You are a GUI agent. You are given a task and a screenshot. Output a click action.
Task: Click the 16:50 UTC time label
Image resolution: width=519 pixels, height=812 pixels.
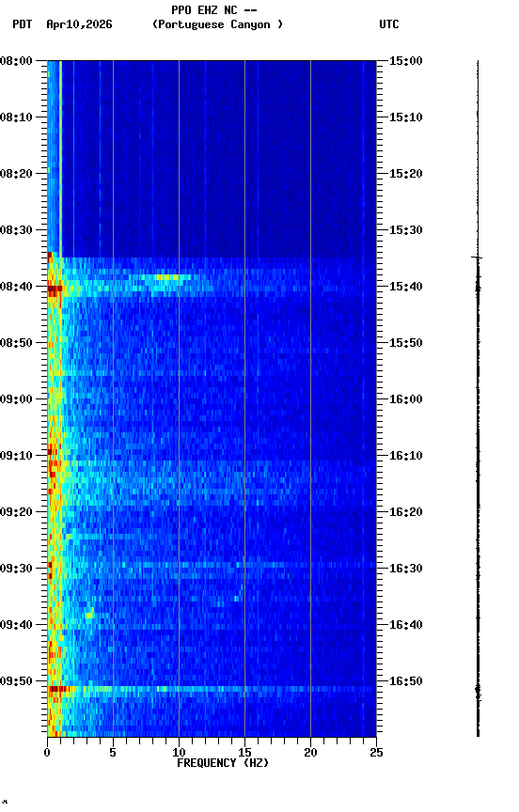[406, 681]
